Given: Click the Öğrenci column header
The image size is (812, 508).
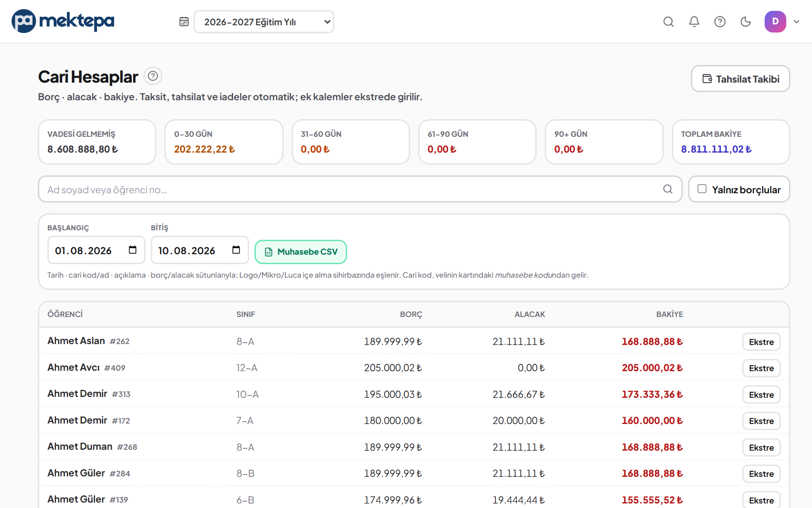Looking at the screenshot, I should pos(65,314).
